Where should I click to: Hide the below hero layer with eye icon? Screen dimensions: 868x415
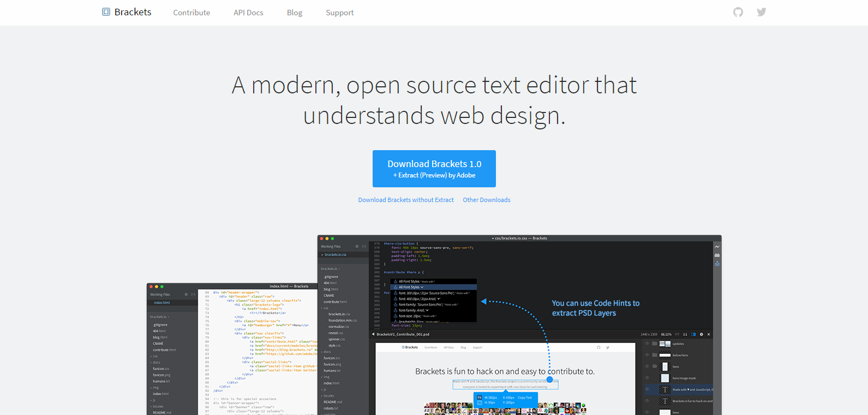point(647,355)
